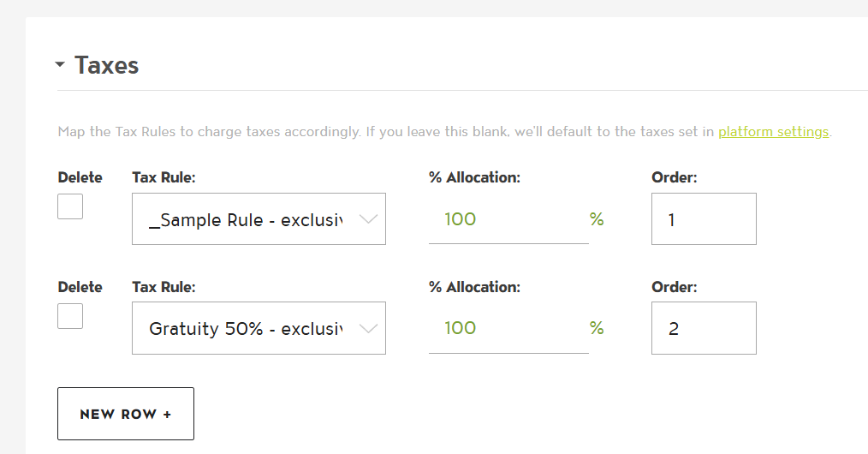Click chevron arrow on _Sample Rule dropdown
The width and height of the screenshot is (868, 454).
point(368,219)
